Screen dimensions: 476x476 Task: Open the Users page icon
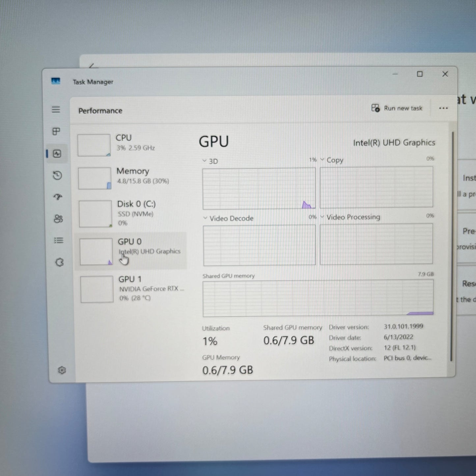click(58, 219)
